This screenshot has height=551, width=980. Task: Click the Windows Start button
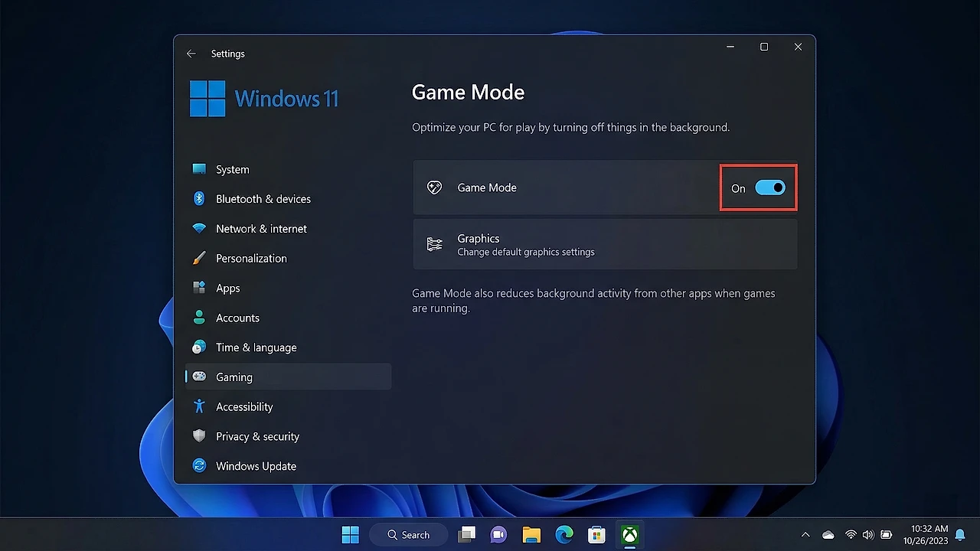pyautogui.click(x=351, y=535)
